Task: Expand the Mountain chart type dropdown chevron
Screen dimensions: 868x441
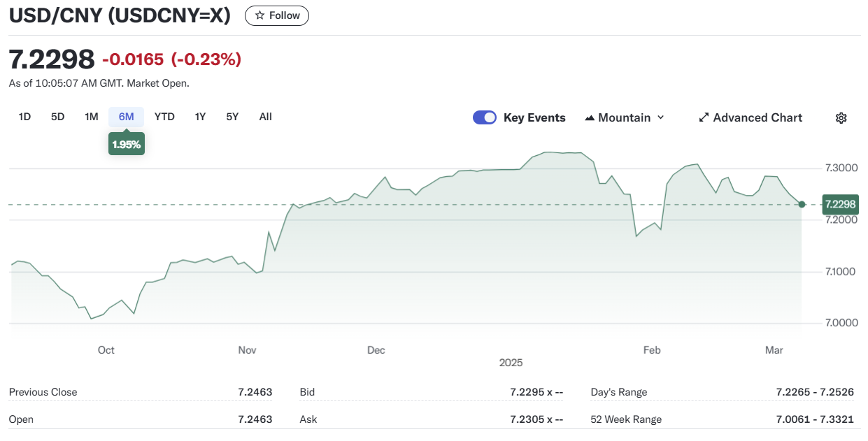Action: pyautogui.click(x=660, y=117)
